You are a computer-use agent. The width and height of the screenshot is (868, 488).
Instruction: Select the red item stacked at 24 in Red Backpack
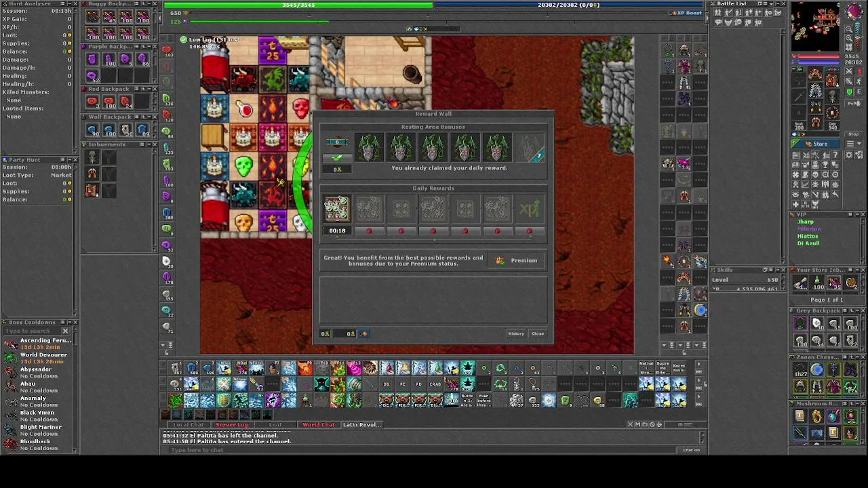click(x=125, y=102)
